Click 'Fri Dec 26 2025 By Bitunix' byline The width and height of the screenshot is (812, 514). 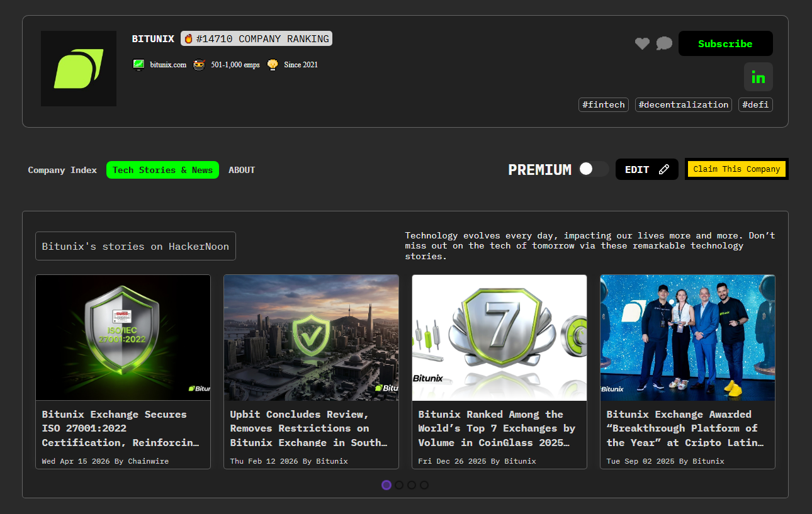[x=477, y=461]
